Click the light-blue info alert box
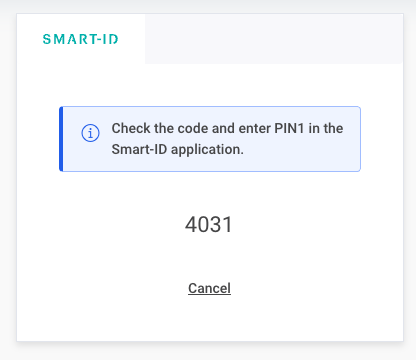 pyautogui.click(x=210, y=139)
